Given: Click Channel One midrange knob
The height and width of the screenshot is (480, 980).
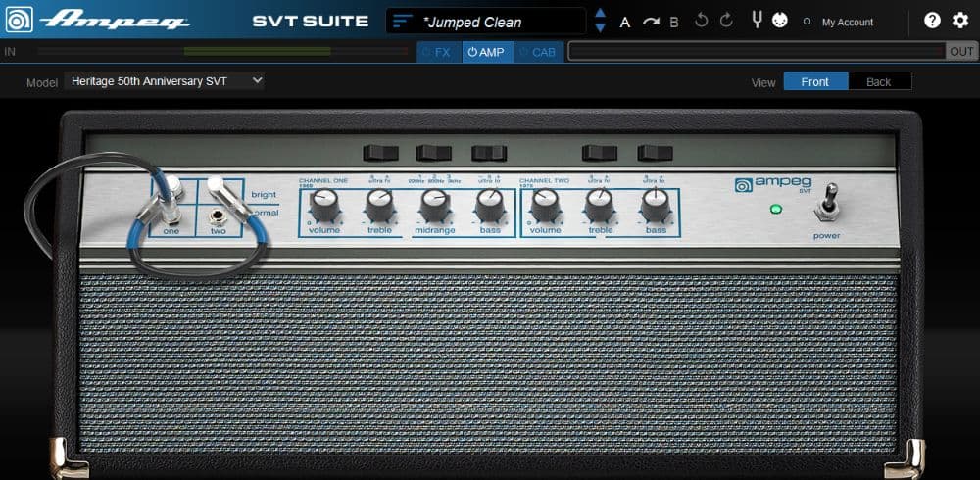Looking at the screenshot, I should pyautogui.click(x=435, y=205).
